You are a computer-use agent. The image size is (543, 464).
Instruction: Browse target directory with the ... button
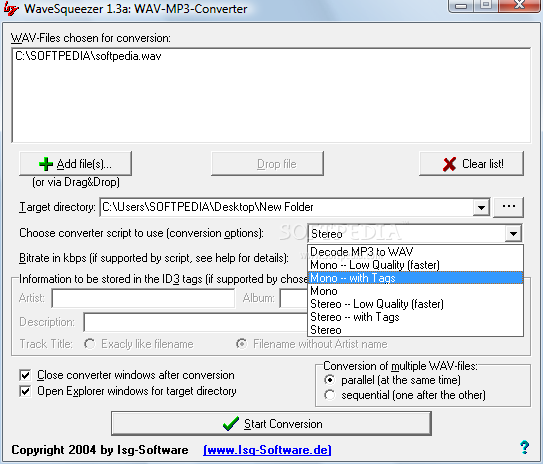point(508,207)
